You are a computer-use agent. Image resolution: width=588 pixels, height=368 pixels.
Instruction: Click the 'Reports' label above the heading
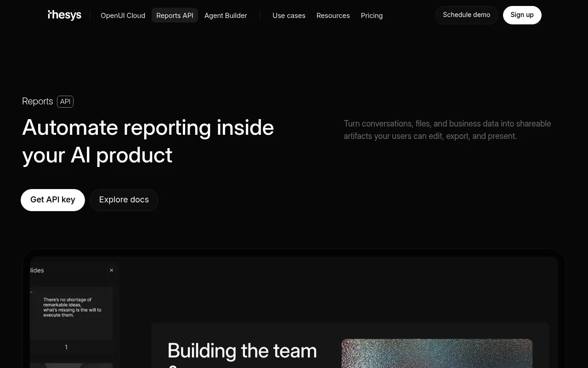point(38,102)
